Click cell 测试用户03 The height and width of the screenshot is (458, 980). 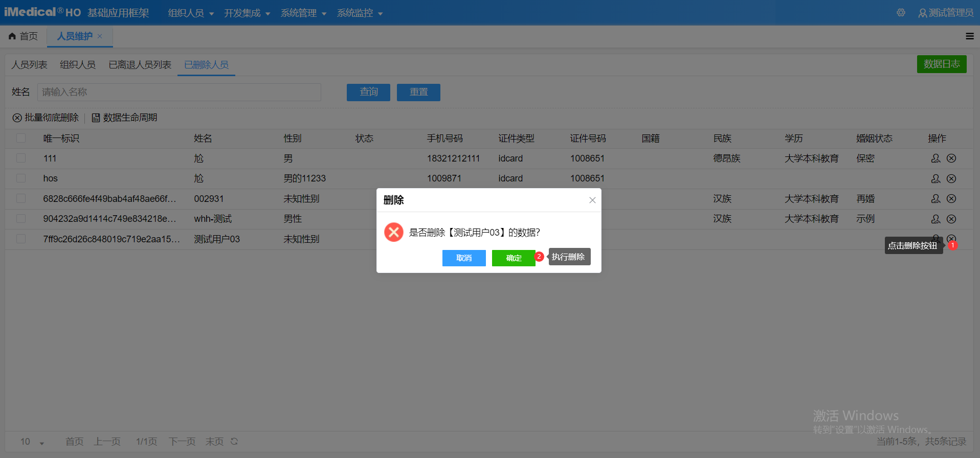[x=217, y=239]
